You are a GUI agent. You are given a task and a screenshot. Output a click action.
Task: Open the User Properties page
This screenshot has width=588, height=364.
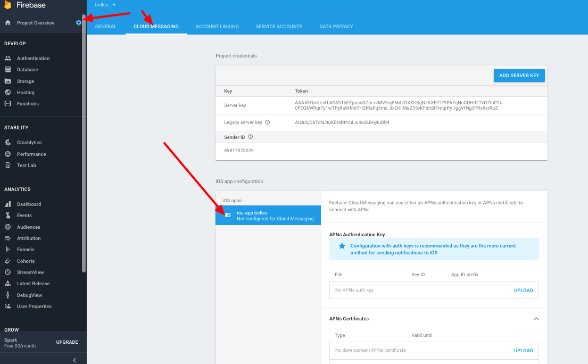[x=34, y=307]
